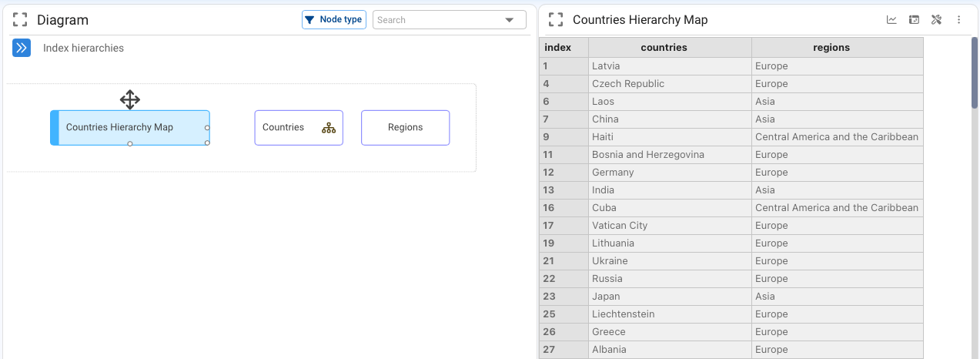The width and height of the screenshot is (980, 359).
Task: Select the Countries Hierarchy Map node
Action: coord(130,128)
